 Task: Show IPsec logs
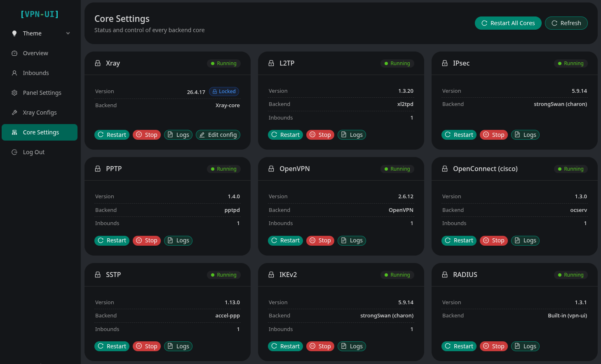click(x=525, y=135)
